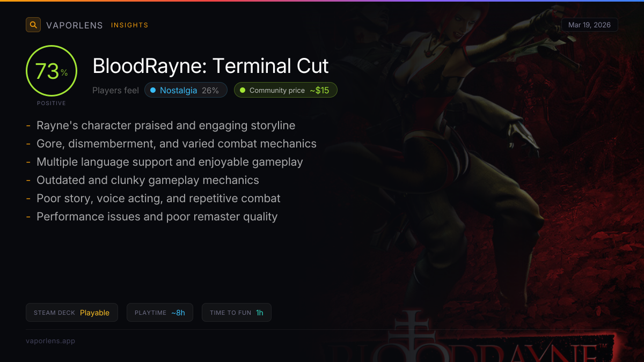Select "Multiple language support" bullet point

(170, 162)
